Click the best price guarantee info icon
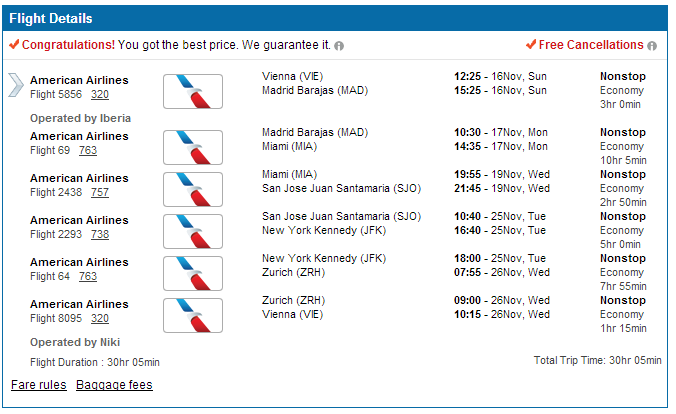The height and width of the screenshot is (414, 676). [339, 46]
